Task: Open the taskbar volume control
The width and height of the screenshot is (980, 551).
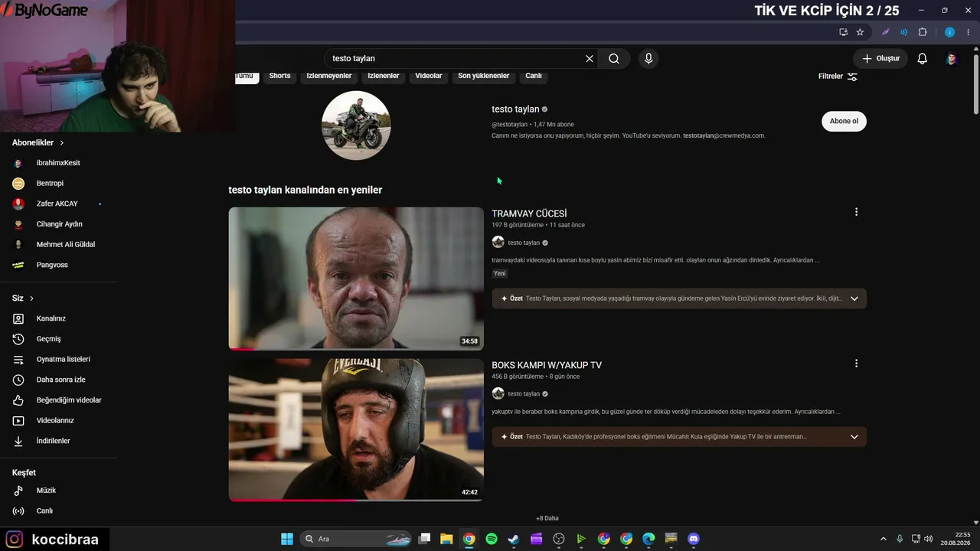Action: tap(929, 539)
